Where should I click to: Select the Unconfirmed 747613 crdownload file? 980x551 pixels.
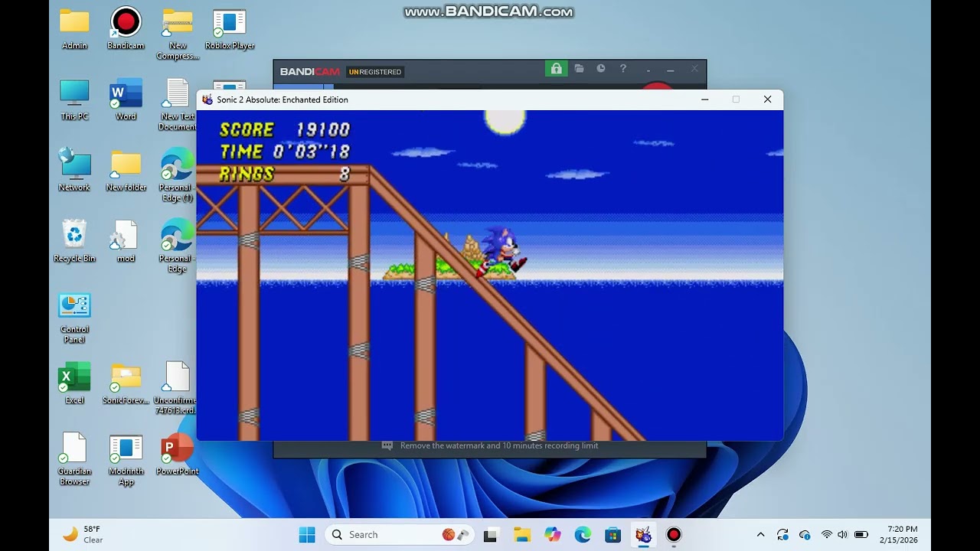point(176,388)
